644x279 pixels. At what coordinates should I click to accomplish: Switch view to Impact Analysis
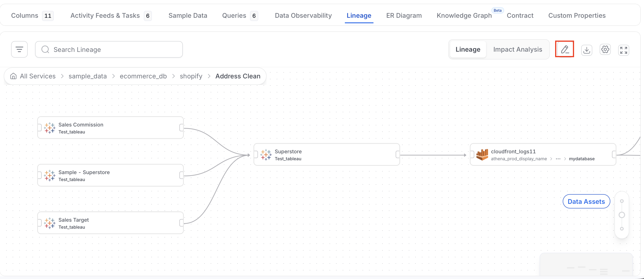518,49
